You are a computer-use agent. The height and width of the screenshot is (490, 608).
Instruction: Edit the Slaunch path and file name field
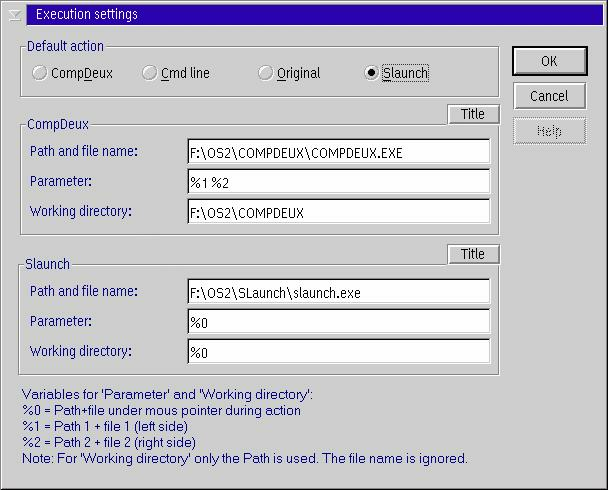(339, 292)
